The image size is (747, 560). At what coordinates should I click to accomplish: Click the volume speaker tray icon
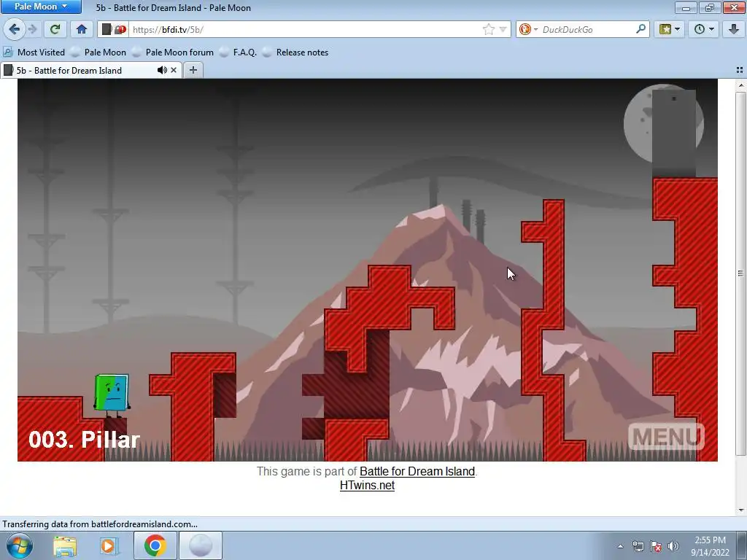[x=673, y=546]
